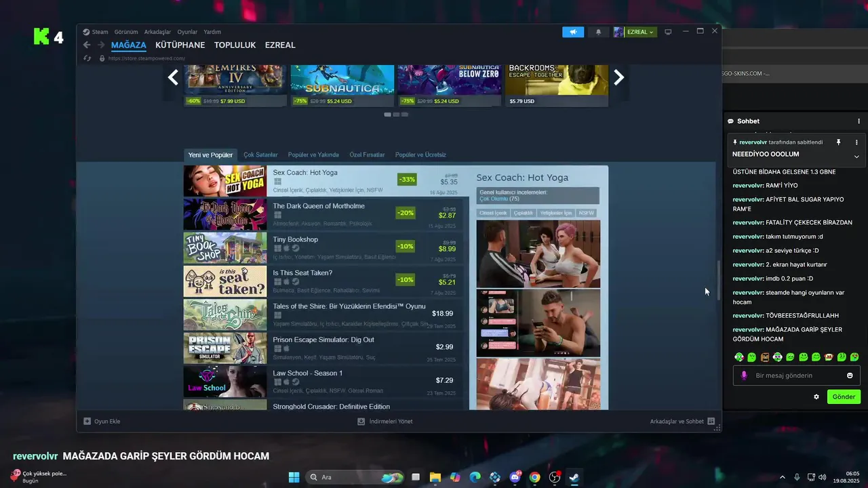Open chat options three-dot menu next to Sohbet
868x488 pixels.
coord(859,121)
